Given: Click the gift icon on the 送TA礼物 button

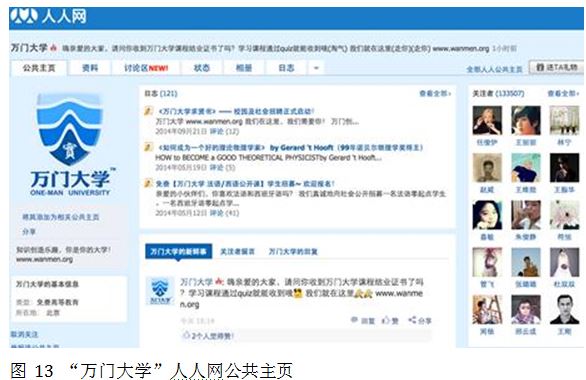Looking at the screenshot, I should click(x=540, y=67).
